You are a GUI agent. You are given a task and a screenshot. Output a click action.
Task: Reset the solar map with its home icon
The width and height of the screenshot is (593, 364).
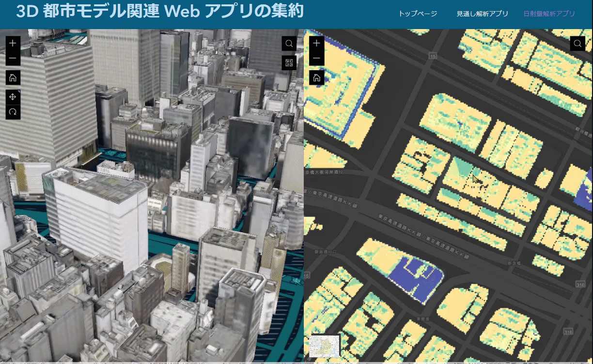point(316,77)
